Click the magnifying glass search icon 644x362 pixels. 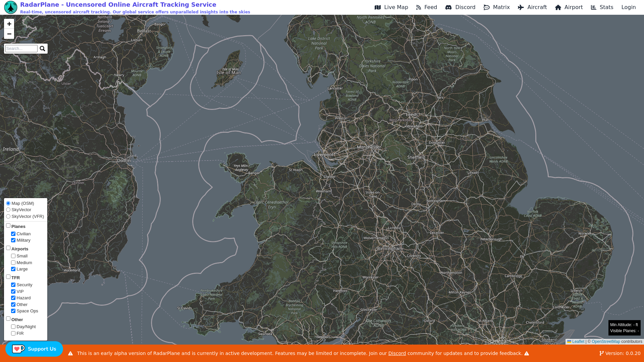click(x=42, y=49)
